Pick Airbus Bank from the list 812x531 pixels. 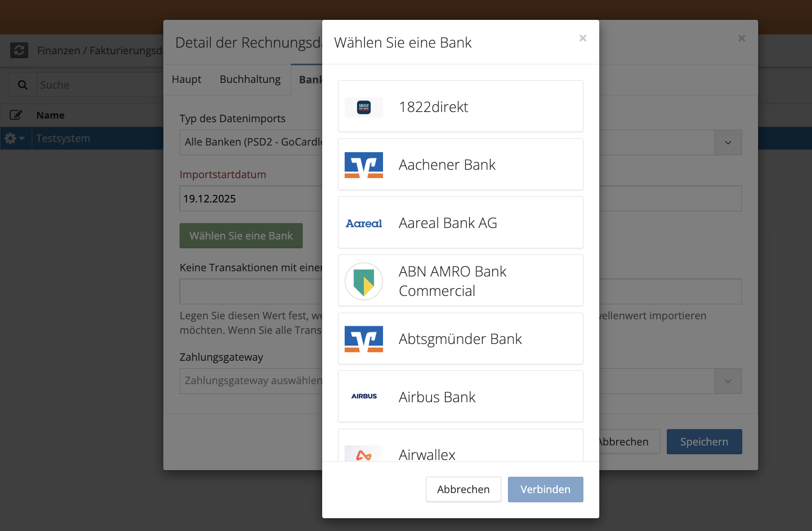(x=461, y=396)
